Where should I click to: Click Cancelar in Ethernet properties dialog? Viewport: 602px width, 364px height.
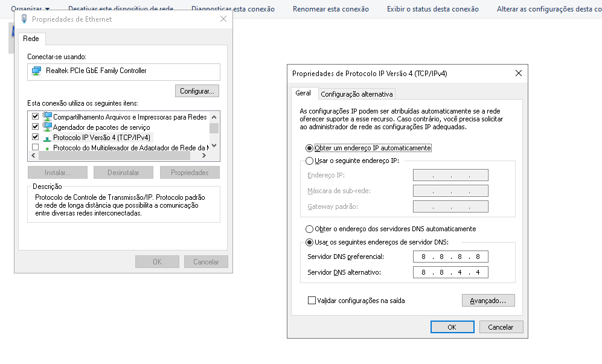click(x=206, y=261)
